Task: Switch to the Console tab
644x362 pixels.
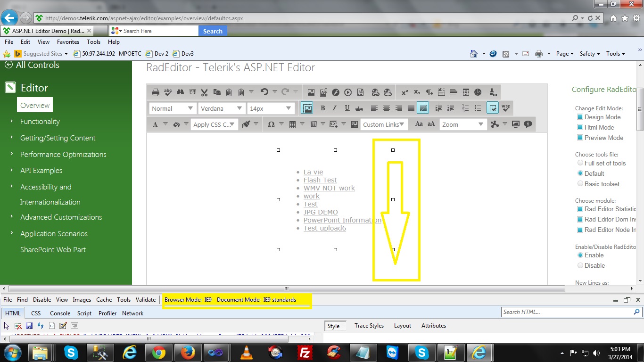Action: (x=60, y=313)
